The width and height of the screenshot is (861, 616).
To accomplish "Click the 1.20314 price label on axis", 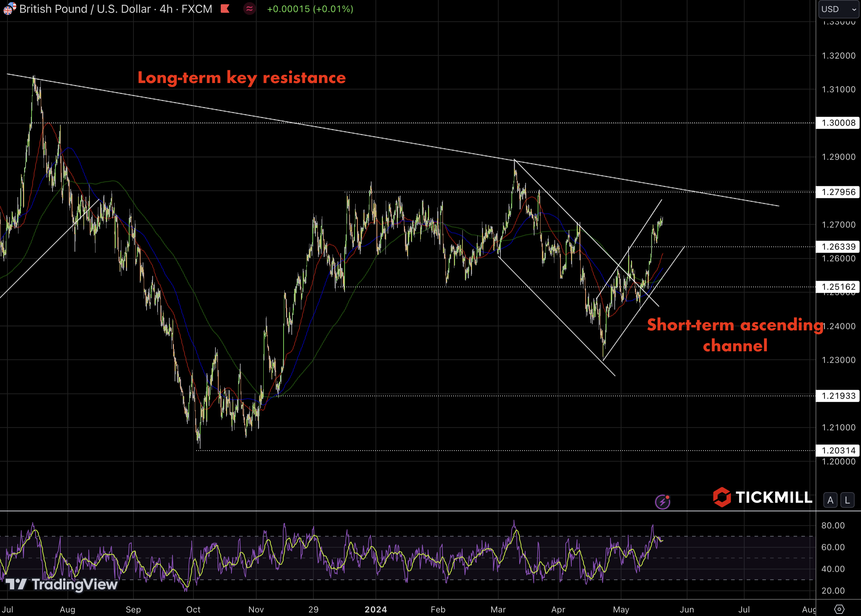I will coord(838,451).
